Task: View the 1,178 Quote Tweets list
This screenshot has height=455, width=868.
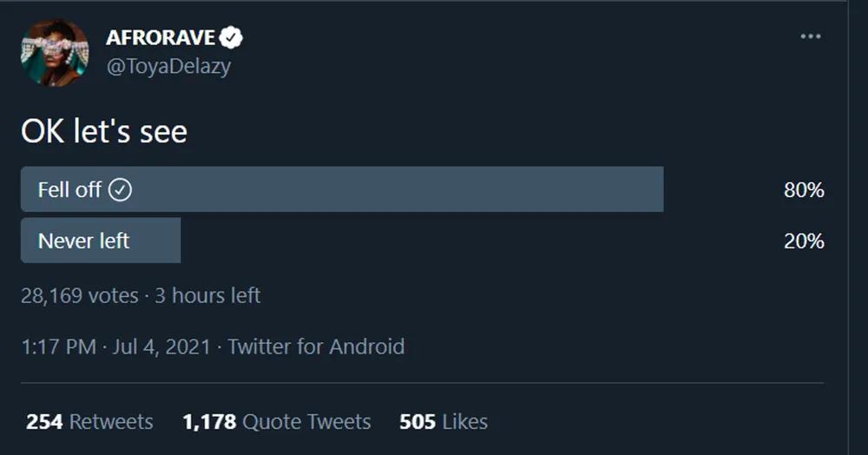Action: (276, 422)
